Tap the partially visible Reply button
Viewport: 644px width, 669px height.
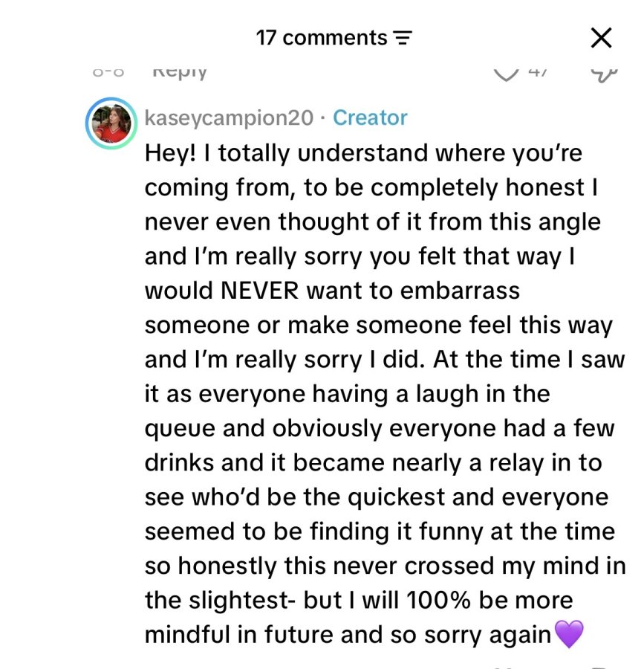(x=180, y=73)
